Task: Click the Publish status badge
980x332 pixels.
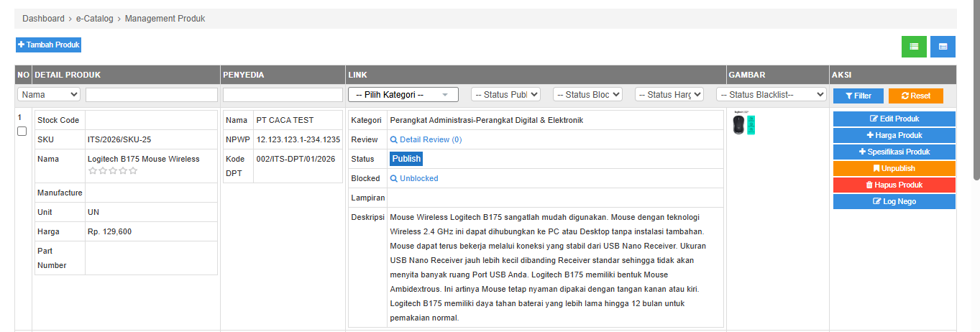Action: pos(406,159)
